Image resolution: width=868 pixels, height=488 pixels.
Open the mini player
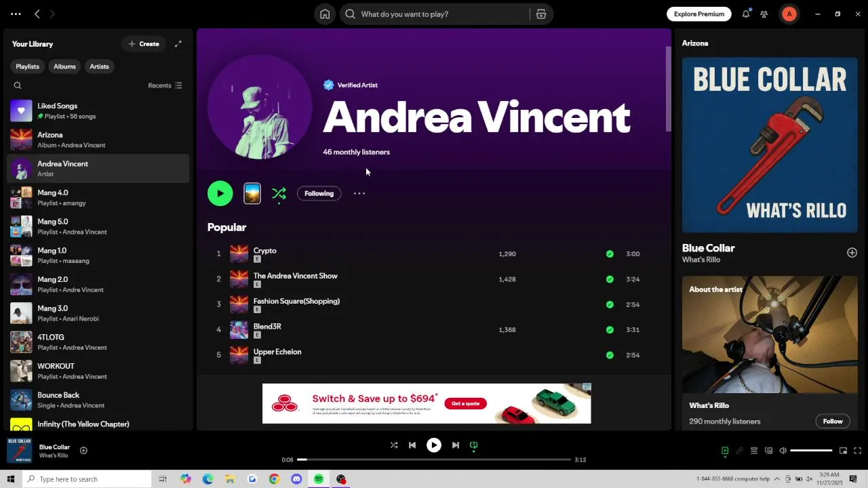[843, 451]
